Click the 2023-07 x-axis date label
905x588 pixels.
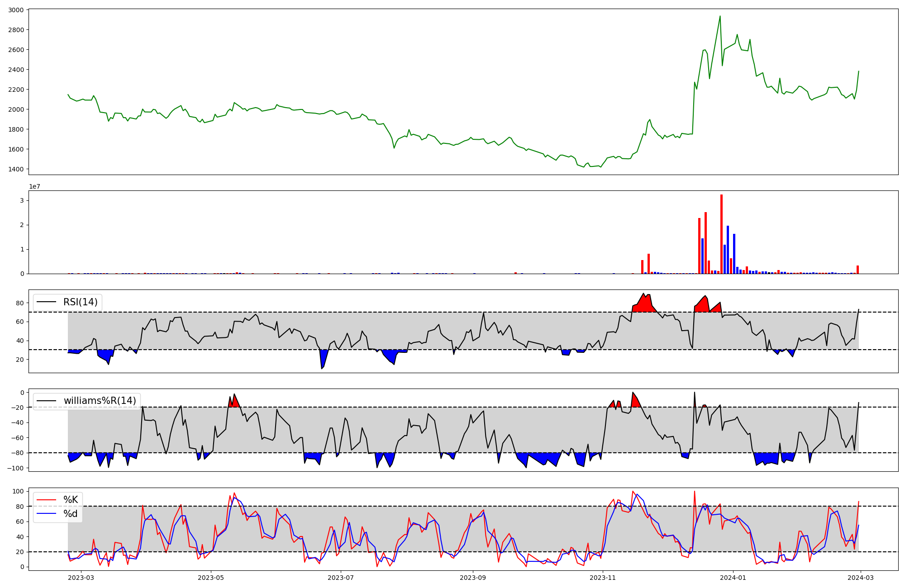click(x=340, y=578)
